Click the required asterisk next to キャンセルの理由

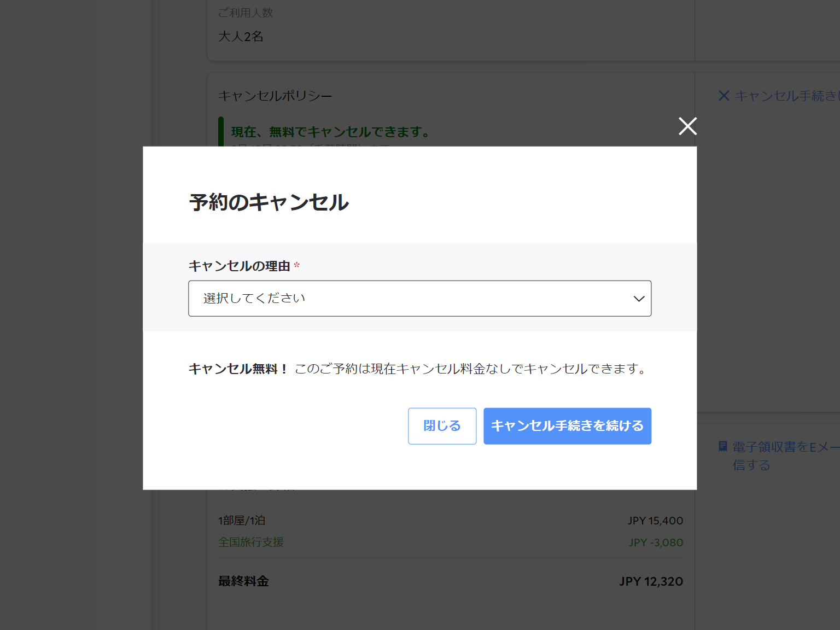pos(296,264)
